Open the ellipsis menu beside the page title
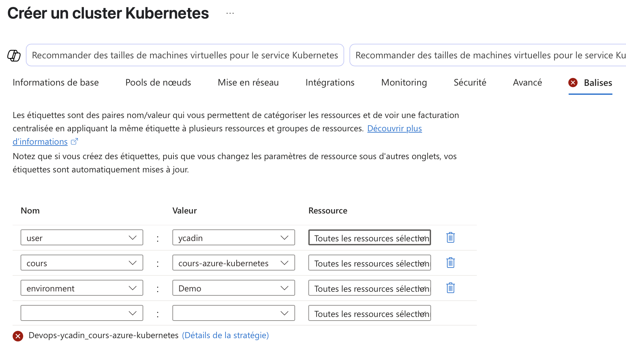 [x=230, y=14]
